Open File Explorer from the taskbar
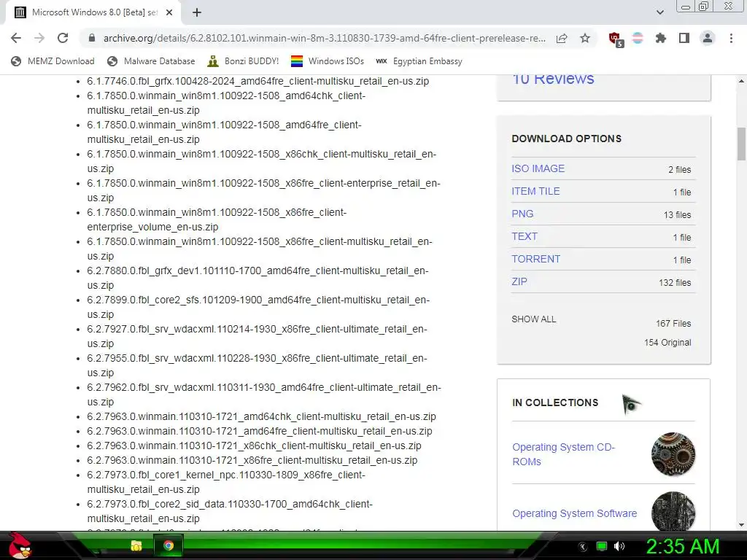Viewport: 747px width, 560px height. 136,545
